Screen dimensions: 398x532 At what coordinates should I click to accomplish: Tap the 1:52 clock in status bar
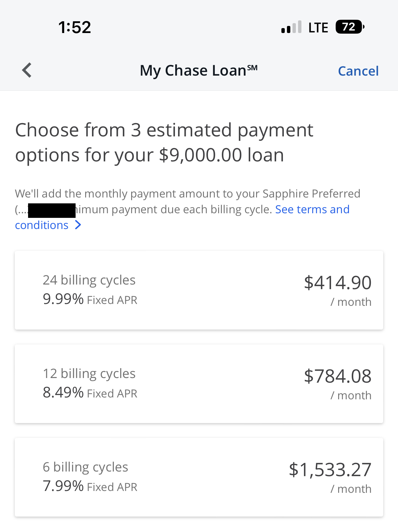[75, 27]
